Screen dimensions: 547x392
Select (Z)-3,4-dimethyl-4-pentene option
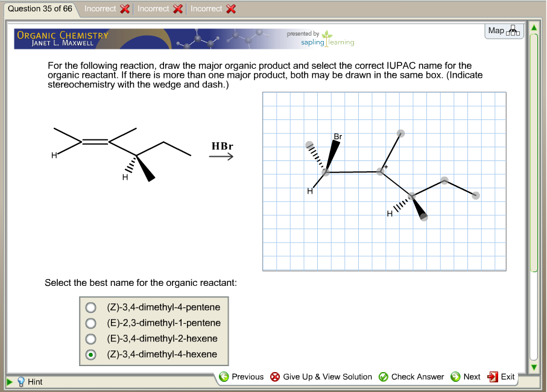point(90,307)
